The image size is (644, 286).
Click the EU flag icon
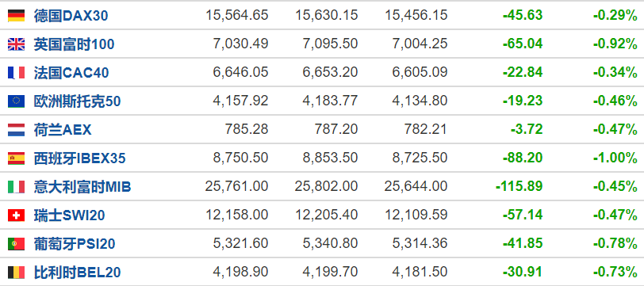16,101
